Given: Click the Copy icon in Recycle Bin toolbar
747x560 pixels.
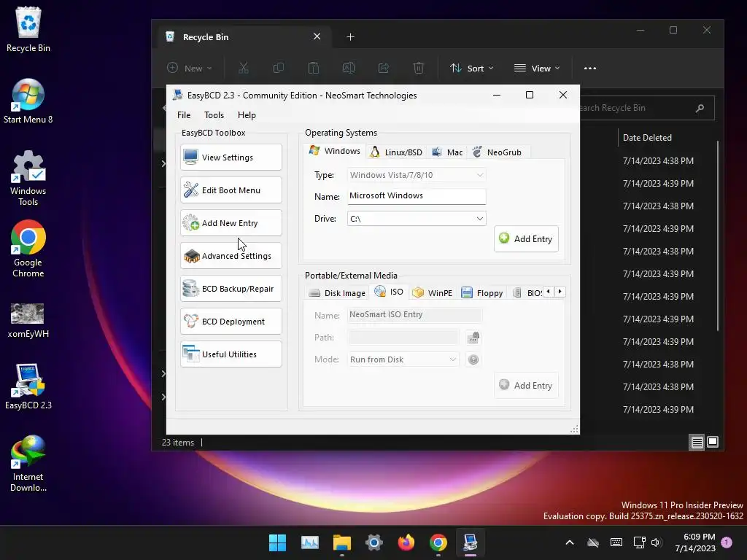Looking at the screenshot, I should [x=278, y=68].
